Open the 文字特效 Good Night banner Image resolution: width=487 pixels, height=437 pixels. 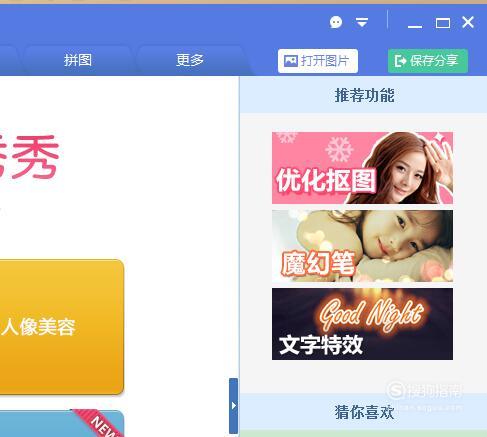(362, 324)
